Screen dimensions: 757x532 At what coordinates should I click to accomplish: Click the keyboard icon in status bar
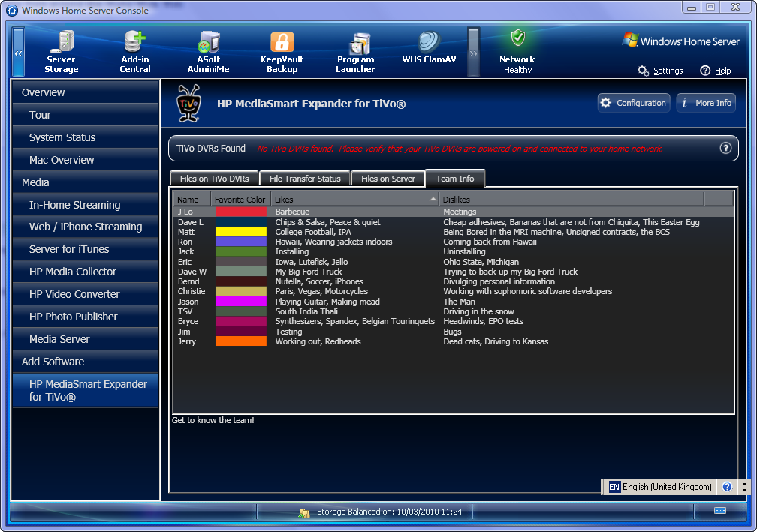point(719,511)
